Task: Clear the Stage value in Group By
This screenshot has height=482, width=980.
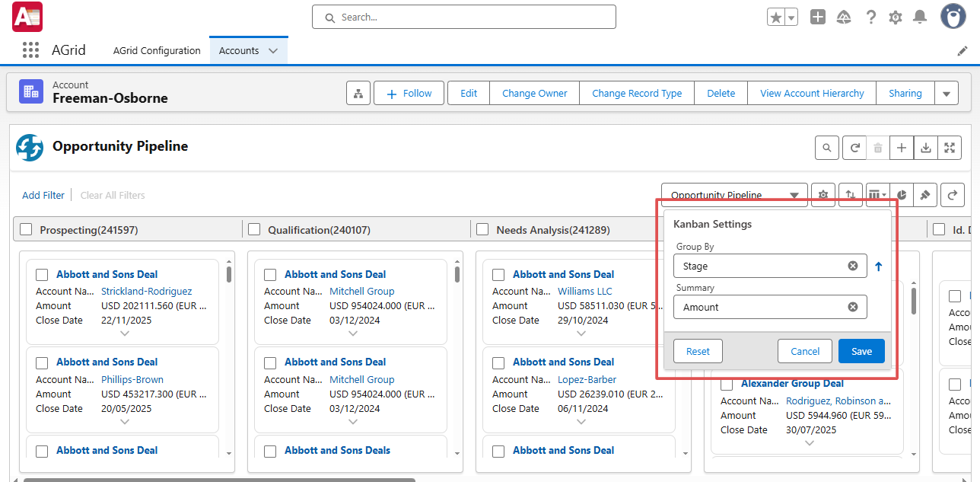Action: (x=853, y=266)
